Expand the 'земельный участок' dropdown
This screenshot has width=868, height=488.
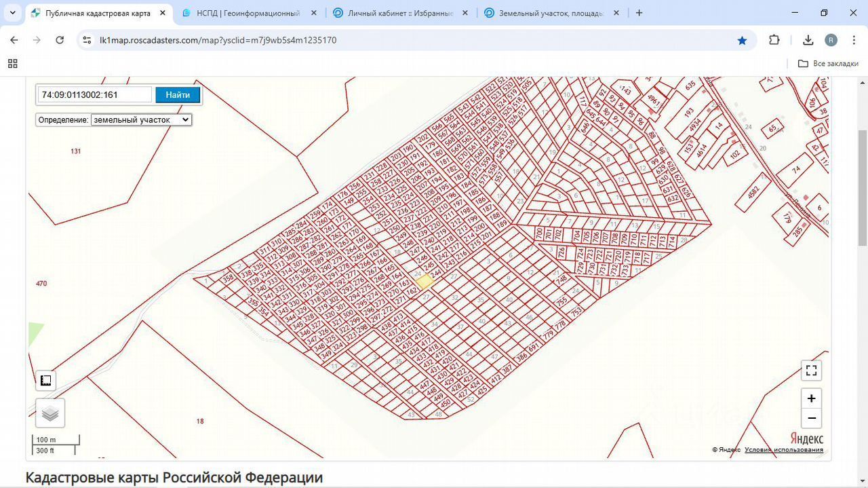tap(141, 119)
